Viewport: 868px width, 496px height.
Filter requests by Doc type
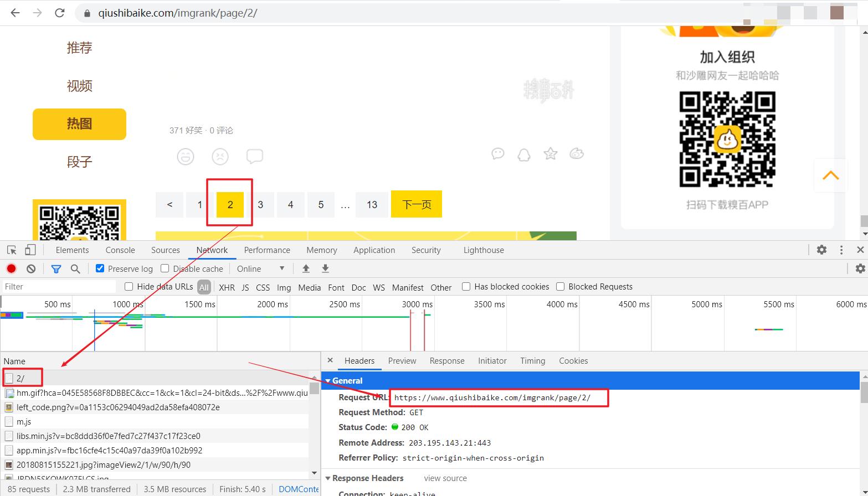coord(359,287)
